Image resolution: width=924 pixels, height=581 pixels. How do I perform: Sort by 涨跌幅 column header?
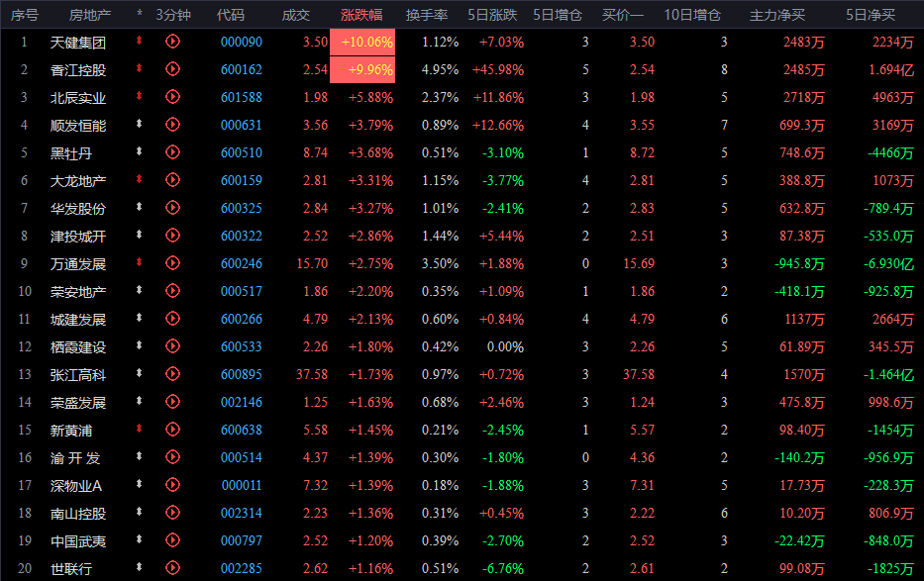(x=361, y=15)
